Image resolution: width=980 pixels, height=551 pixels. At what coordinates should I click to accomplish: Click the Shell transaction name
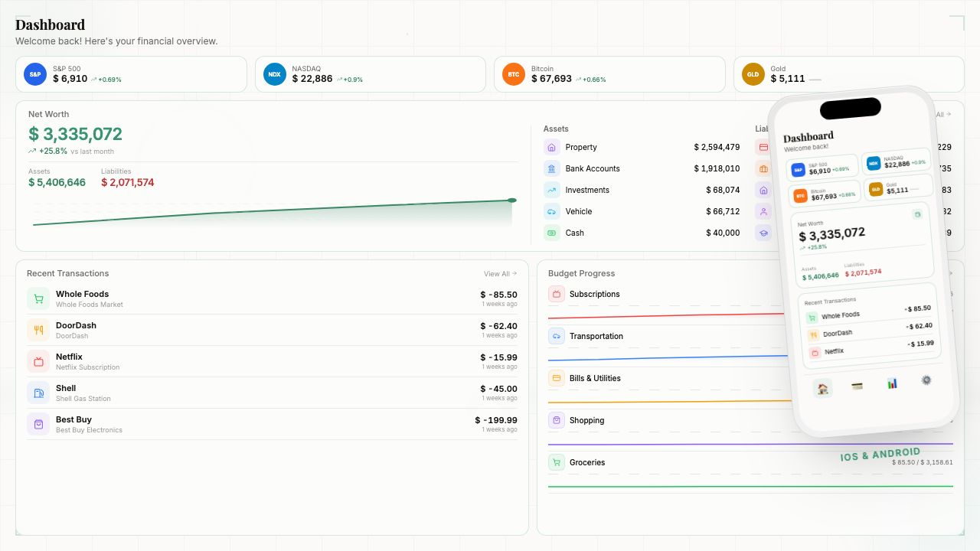pyautogui.click(x=66, y=388)
